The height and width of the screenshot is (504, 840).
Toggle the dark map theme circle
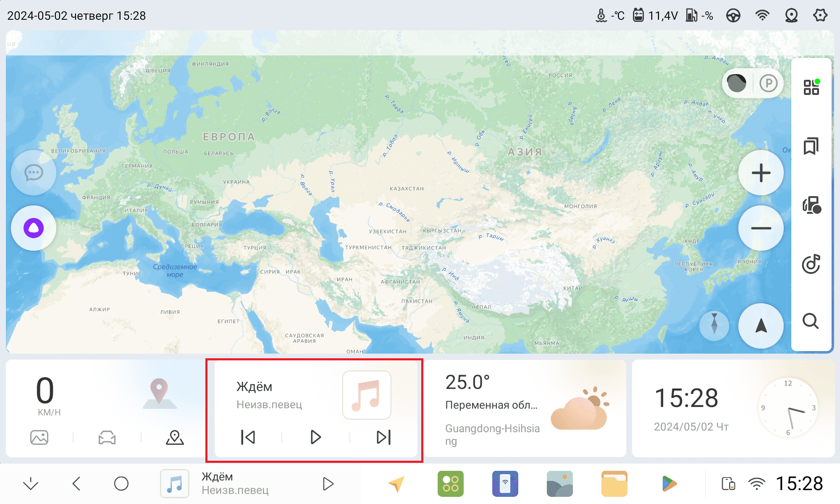(737, 83)
